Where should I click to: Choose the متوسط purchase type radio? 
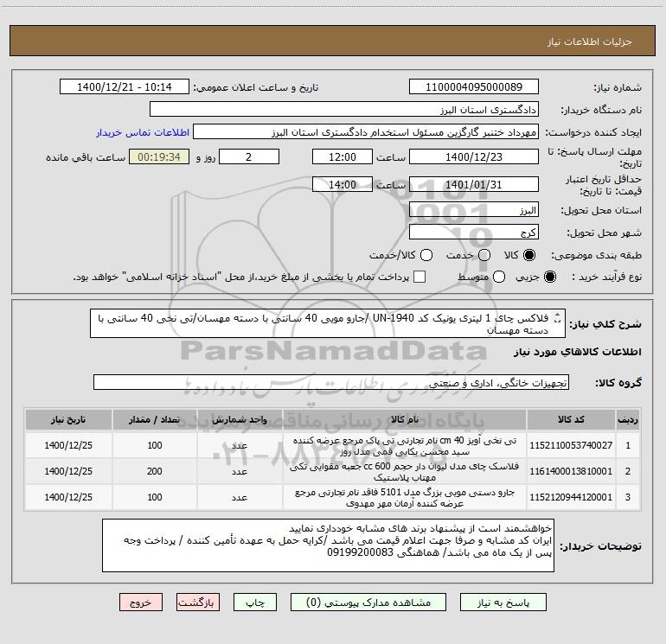(x=499, y=277)
